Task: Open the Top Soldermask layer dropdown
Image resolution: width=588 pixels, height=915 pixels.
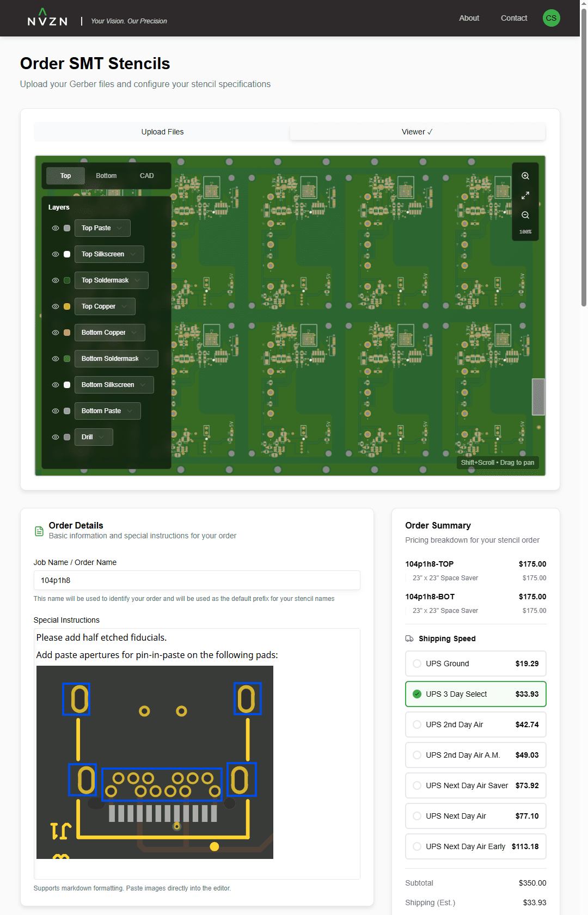Action: 112,280
